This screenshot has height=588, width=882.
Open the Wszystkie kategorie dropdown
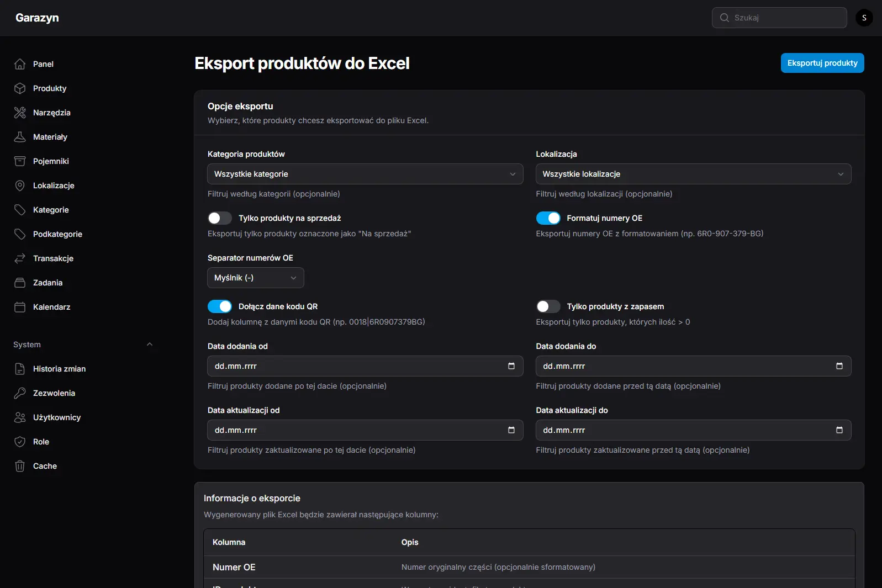click(x=365, y=174)
